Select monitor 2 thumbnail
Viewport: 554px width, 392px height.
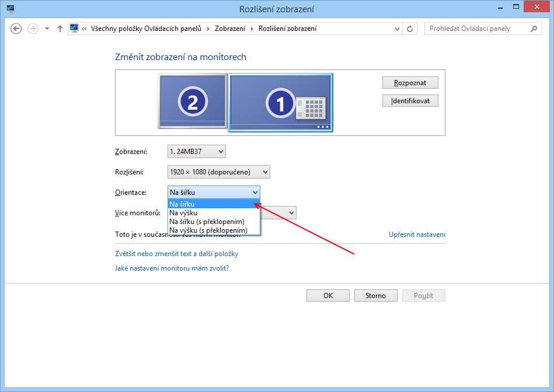point(192,101)
